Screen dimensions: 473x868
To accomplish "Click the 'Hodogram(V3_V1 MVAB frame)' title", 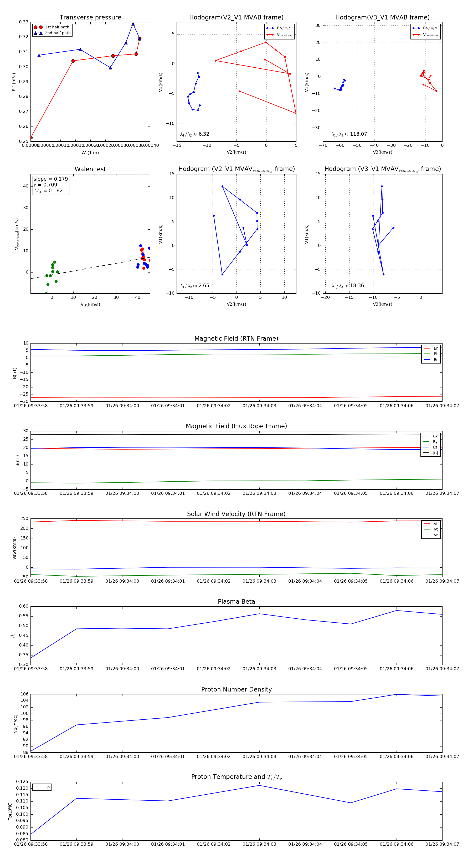I will [x=382, y=18].
